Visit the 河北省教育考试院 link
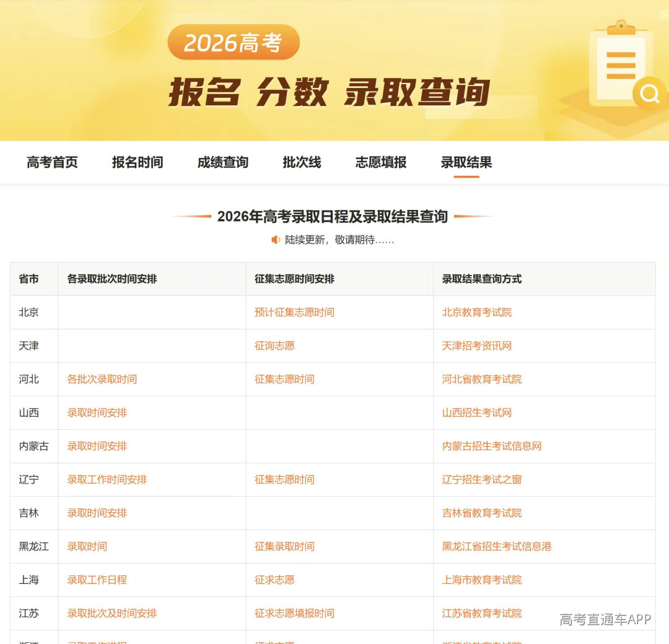Image resolution: width=669 pixels, height=644 pixels. (x=482, y=379)
